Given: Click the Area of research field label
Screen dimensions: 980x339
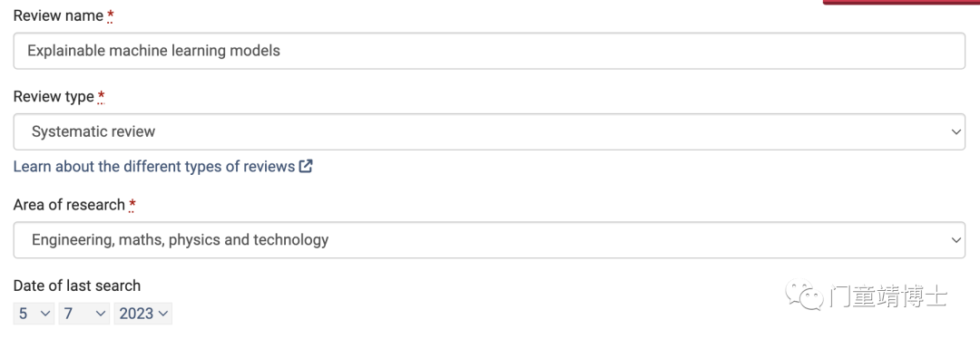Looking at the screenshot, I should tap(69, 205).
